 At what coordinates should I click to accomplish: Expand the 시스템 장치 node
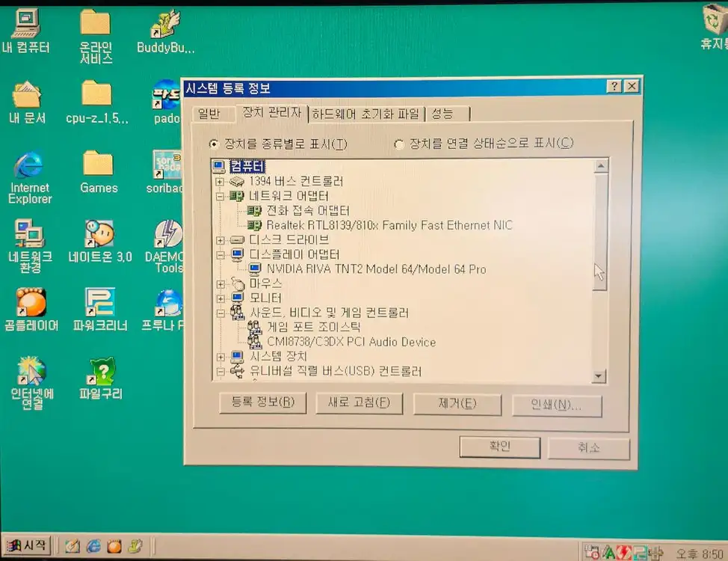221,357
